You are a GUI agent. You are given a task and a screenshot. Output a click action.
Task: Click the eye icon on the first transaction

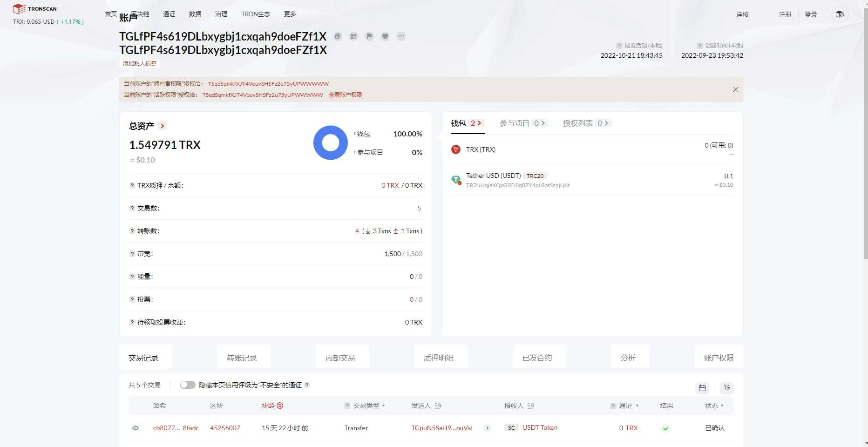[136, 428]
